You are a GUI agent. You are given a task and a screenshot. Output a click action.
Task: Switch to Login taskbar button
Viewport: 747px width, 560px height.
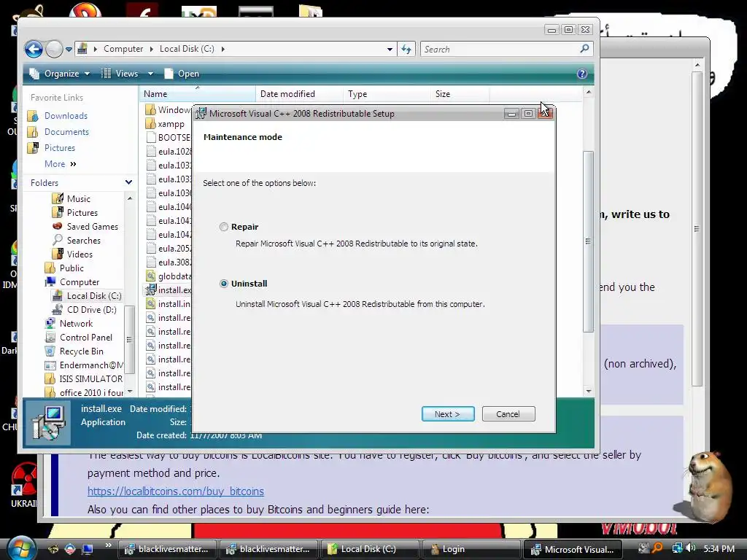[472, 549]
